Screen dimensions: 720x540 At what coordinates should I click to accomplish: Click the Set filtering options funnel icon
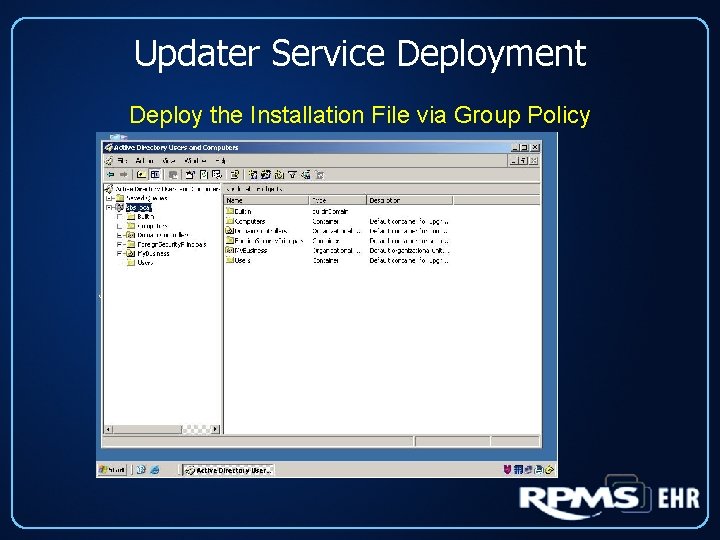[x=292, y=175]
